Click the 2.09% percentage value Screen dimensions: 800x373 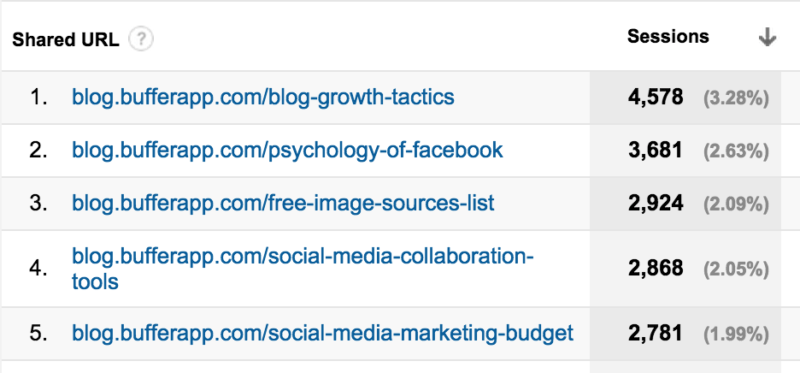(736, 205)
